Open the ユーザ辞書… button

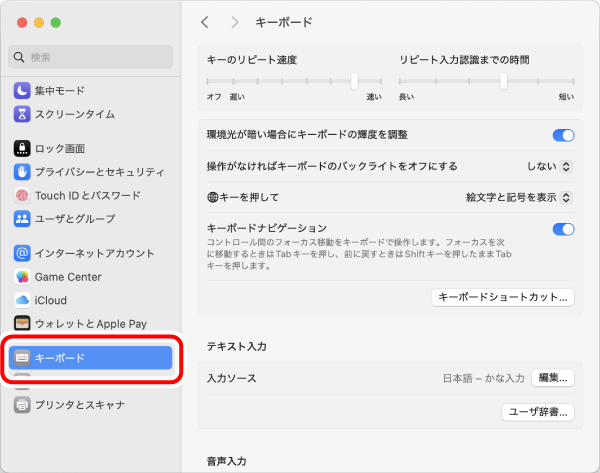click(x=538, y=412)
